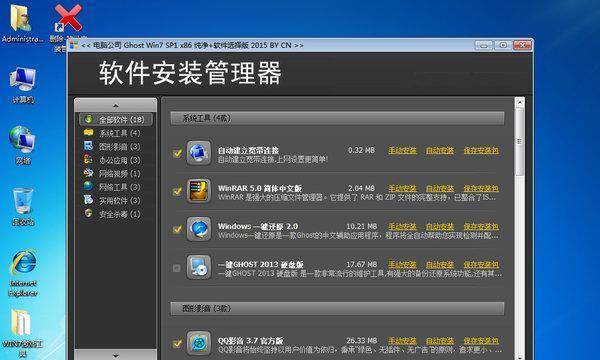Click the shield icon beside 安全杀毒 (1)
600x360 pixels.
[88, 213]
